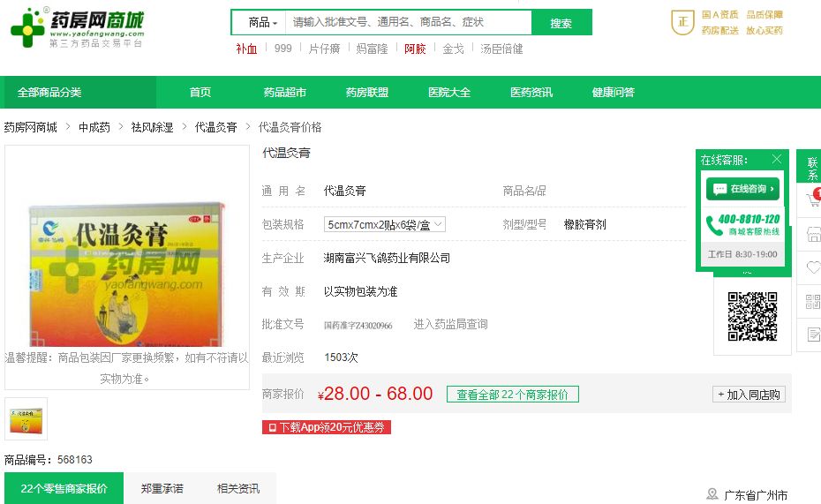Select the 999 hot keyword link
The height and width of the screenshot is (504, 821).
(282, 49)
